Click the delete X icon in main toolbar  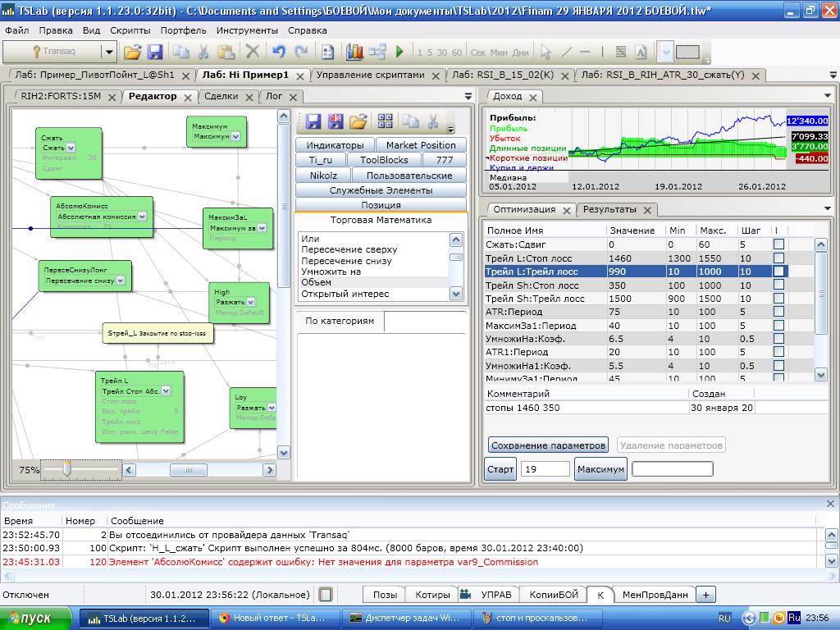click(x=253, y=52)
